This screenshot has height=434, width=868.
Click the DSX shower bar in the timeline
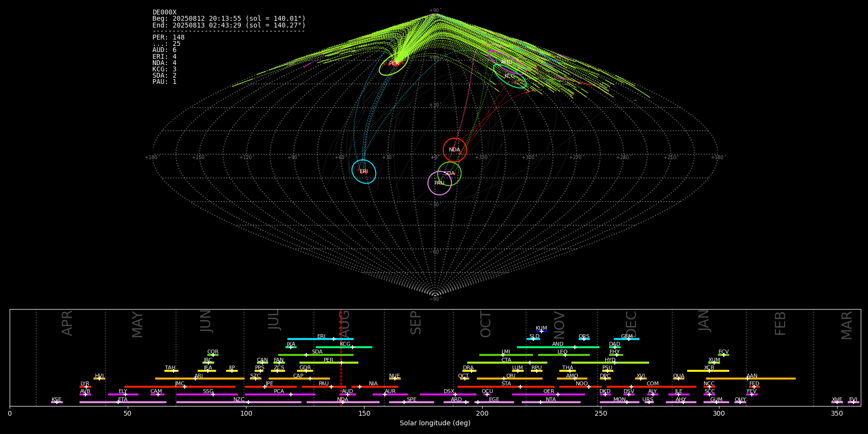click(x=448, y=394)
